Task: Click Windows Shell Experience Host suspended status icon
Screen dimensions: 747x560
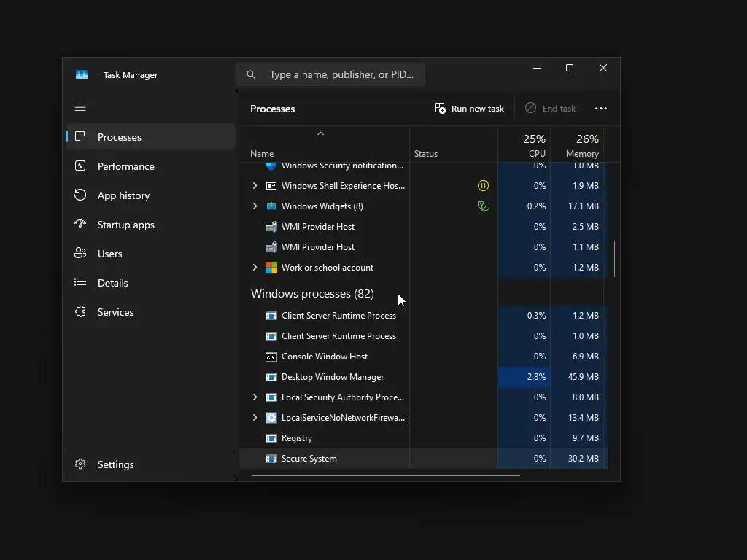Action: coord(483,186)
